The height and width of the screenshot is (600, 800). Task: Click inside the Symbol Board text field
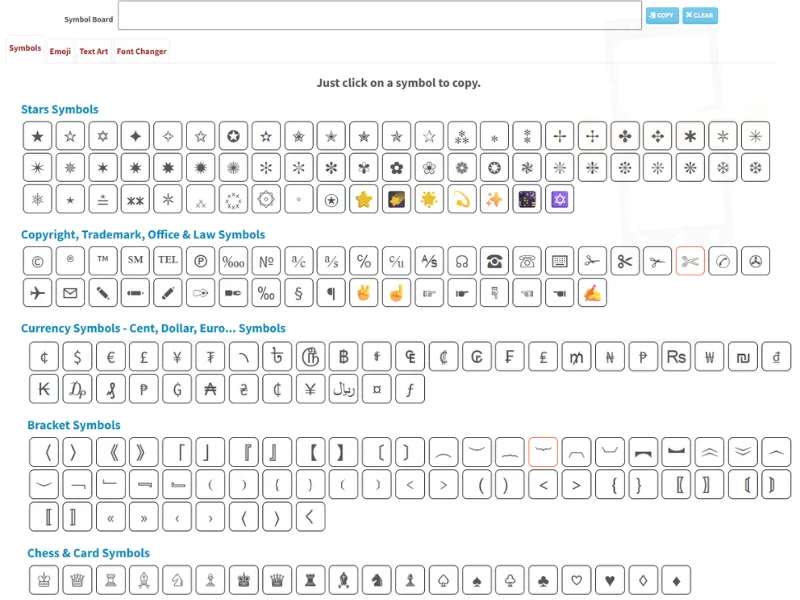pos(380,15)
